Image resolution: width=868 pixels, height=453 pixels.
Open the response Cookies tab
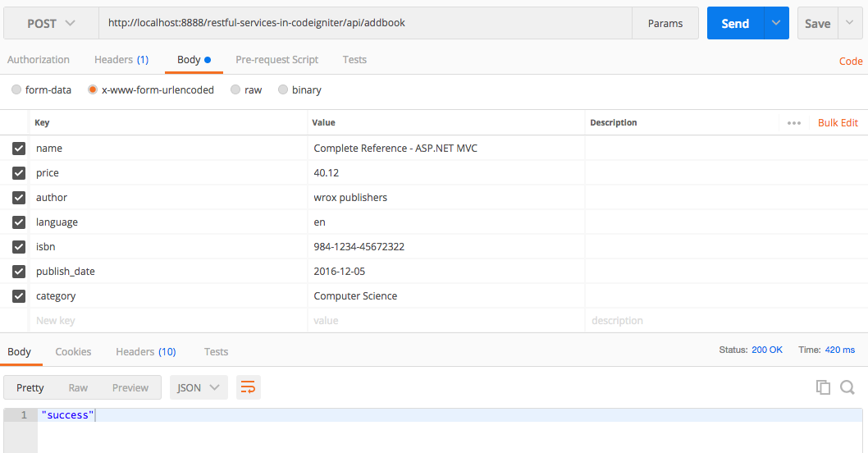point(73,351)
